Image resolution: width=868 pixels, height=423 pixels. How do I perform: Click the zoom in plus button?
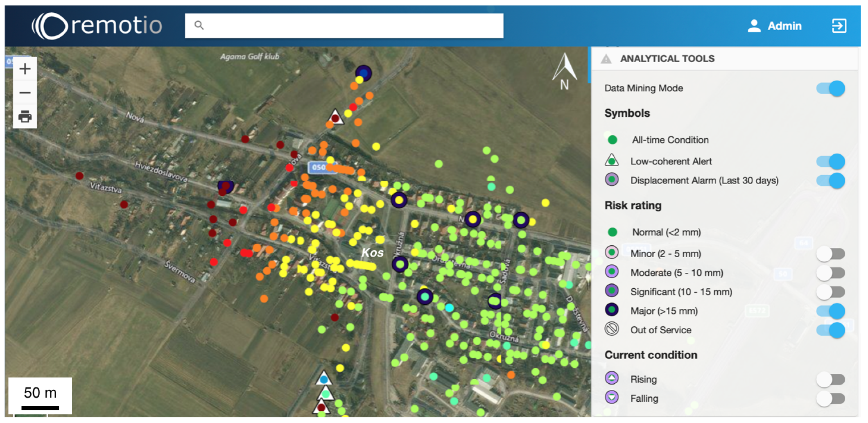pos(25,69)
